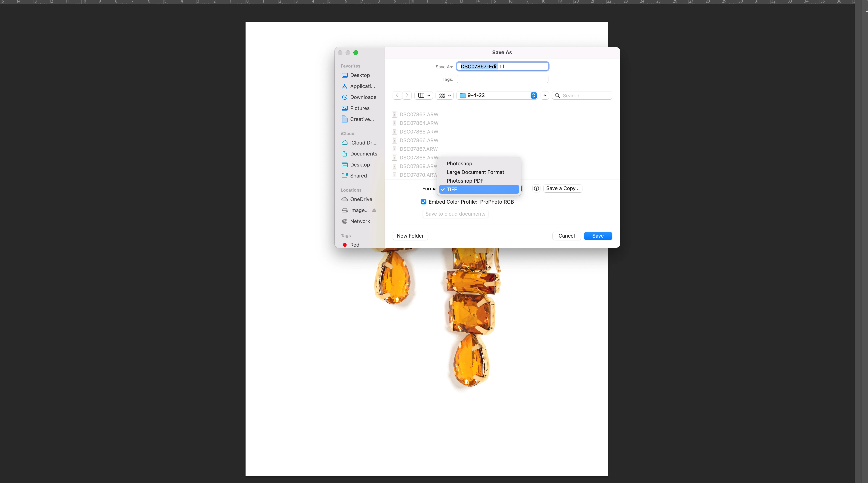The width and height of the screenshot is (868, 483).
Task: Open the item grouping options dropdown
Action: (x=445, y=95)
